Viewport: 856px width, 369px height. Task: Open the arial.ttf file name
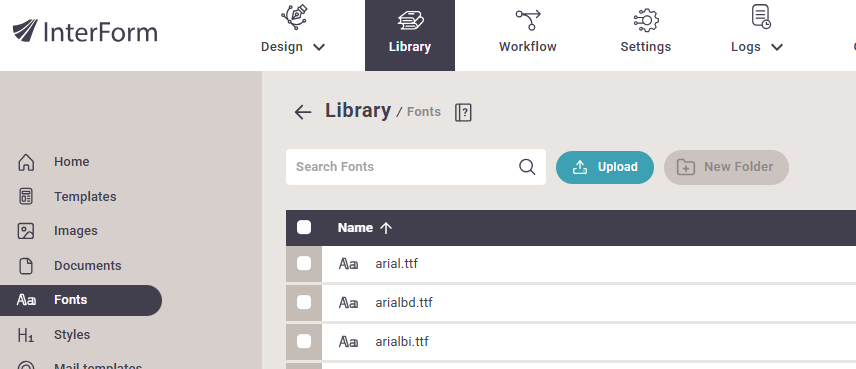tap(397, 264)
